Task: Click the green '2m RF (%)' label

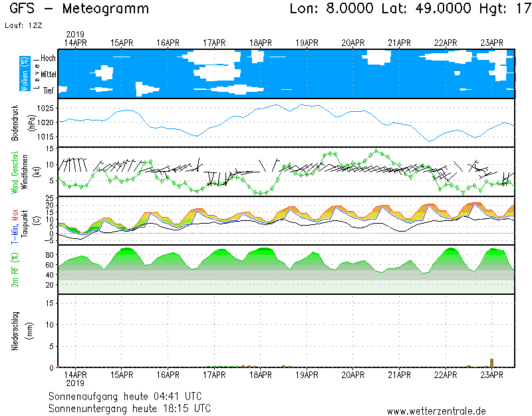Action: click(x=15, y=270)
